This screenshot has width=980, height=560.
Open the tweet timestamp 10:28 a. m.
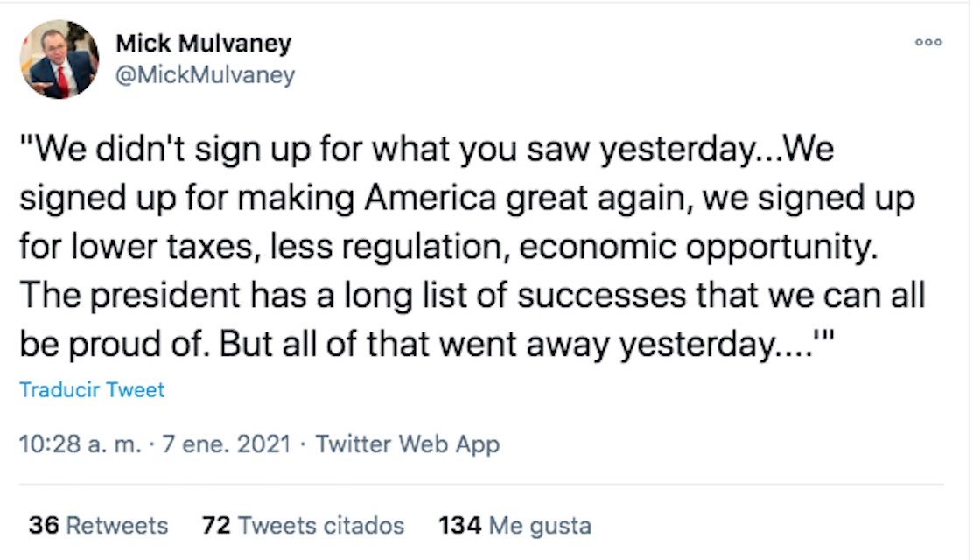coord(78,444)
